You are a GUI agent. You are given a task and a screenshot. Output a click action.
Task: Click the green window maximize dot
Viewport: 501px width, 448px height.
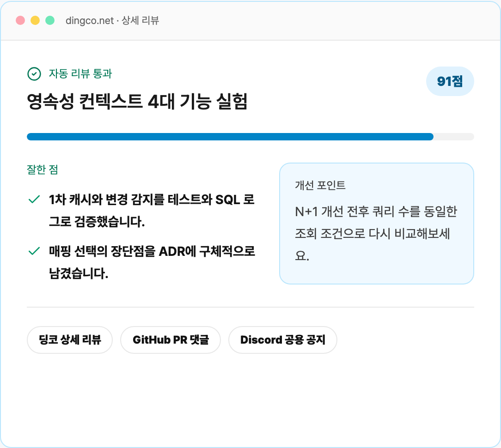[50, 20]
